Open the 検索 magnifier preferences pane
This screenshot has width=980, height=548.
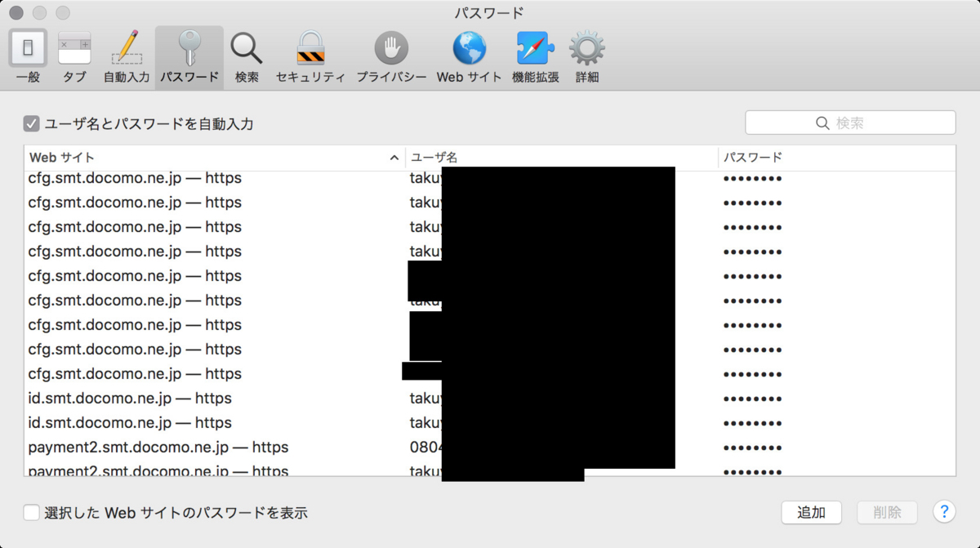247,56
